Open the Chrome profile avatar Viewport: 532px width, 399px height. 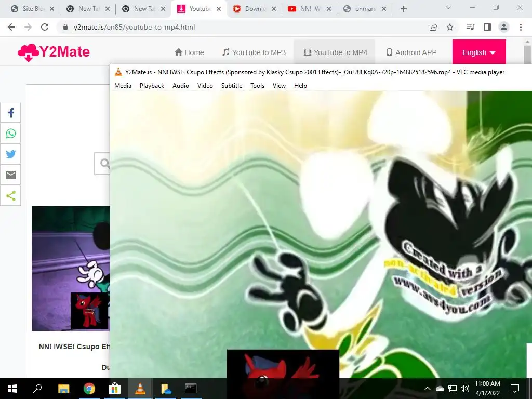[x=504, y=27]
